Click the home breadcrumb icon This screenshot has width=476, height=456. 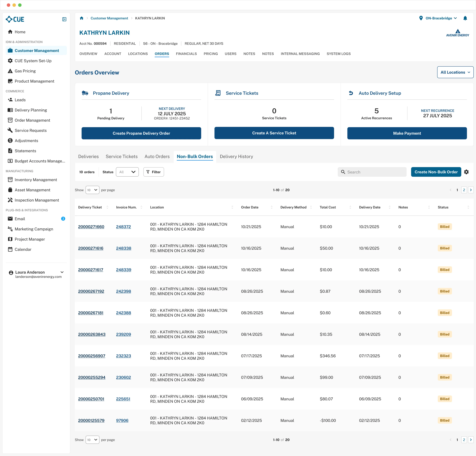pos(82,18)
